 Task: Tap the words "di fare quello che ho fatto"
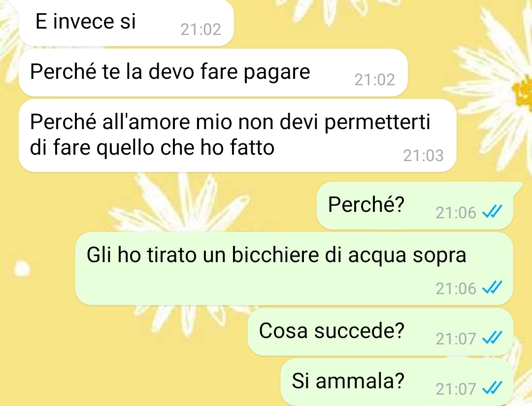(x=152, y=148)
